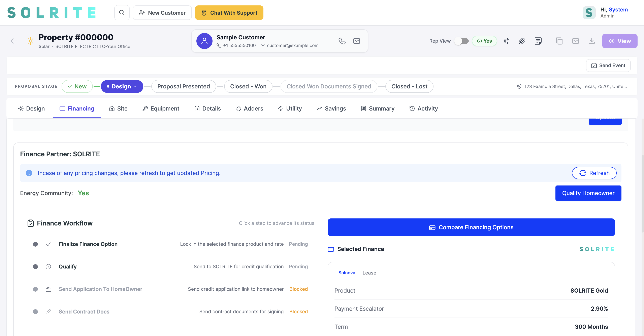Click the green Yes status badge
The image size is (644, 336).
484,41
